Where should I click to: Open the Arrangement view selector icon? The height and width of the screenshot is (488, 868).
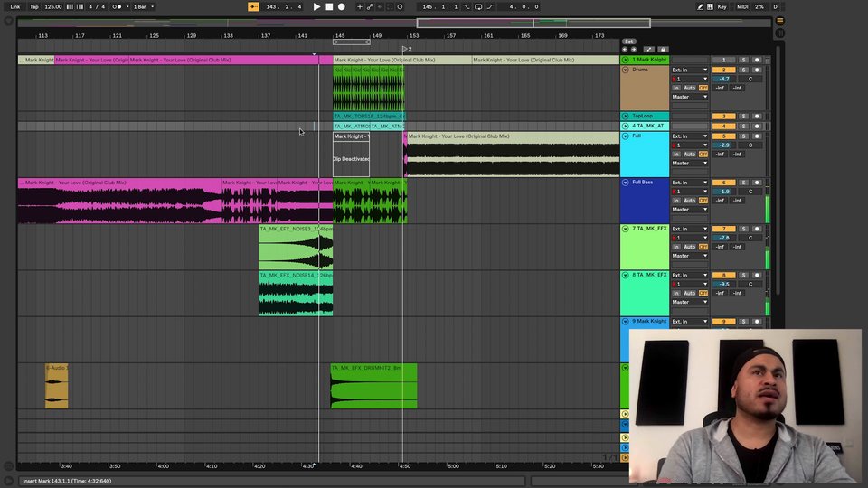[780, 21]
